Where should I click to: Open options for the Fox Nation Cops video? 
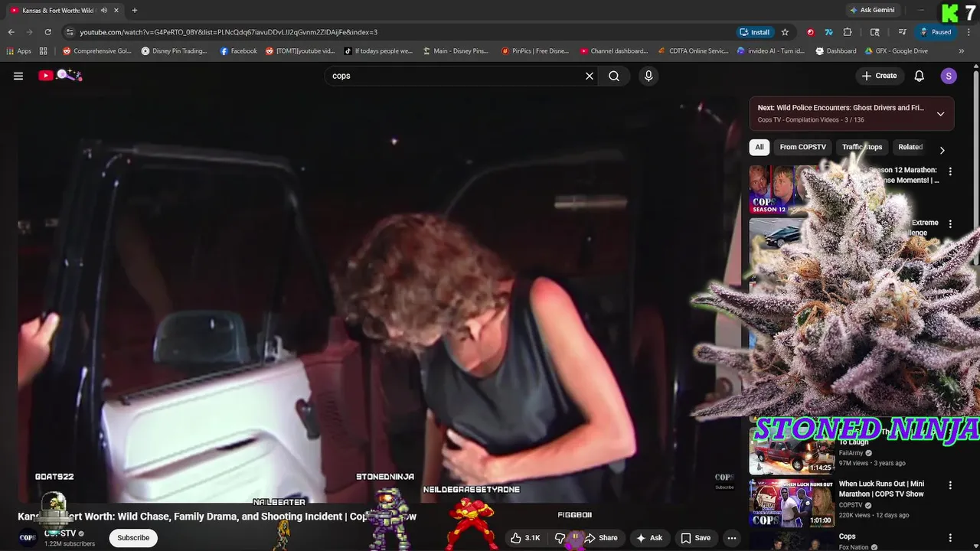[950, 538]
